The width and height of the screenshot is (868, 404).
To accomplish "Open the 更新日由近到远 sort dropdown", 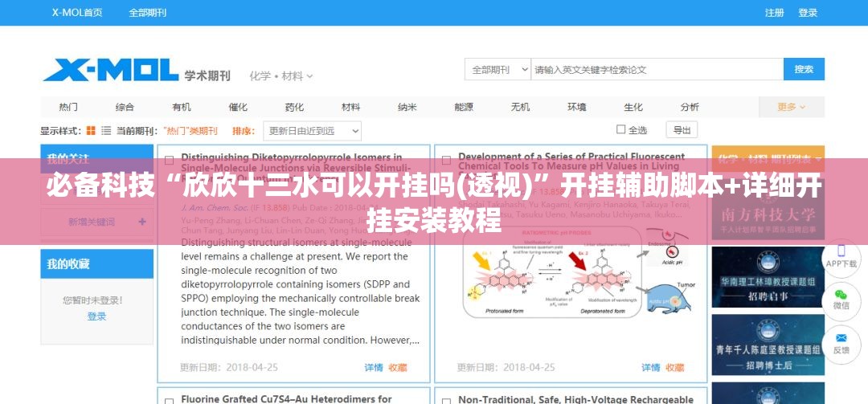I will click(312, 131).
